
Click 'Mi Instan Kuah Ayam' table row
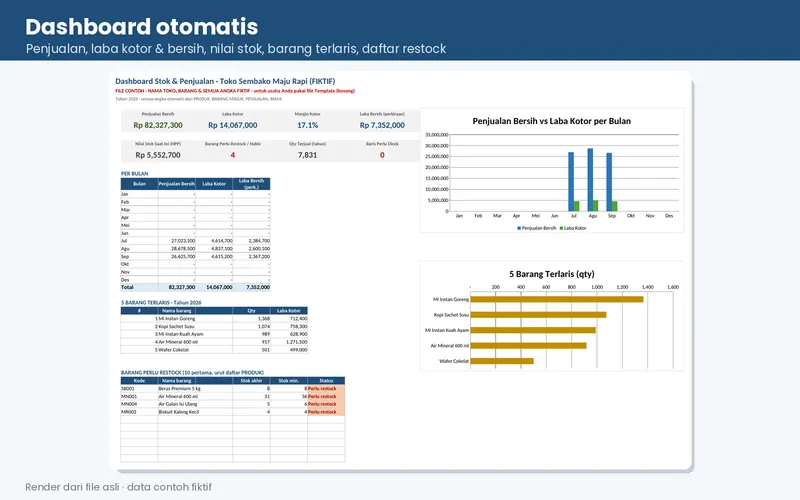181,334
